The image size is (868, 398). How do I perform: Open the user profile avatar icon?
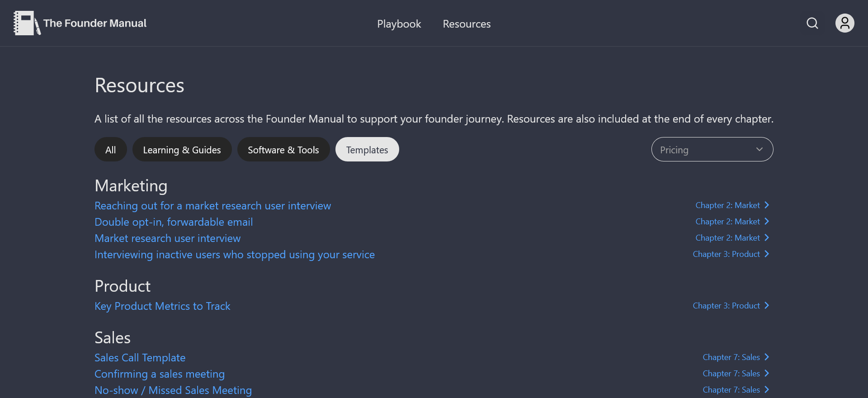coord(844,23)
